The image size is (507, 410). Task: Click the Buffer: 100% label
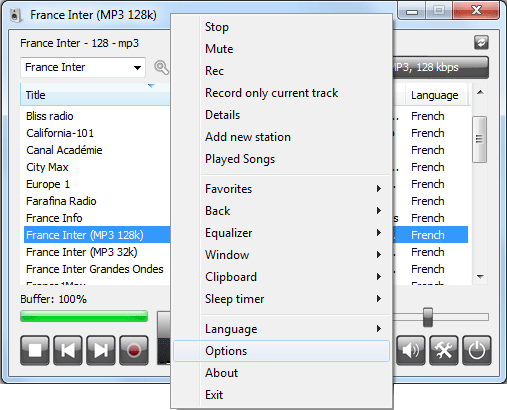(53, 299)
